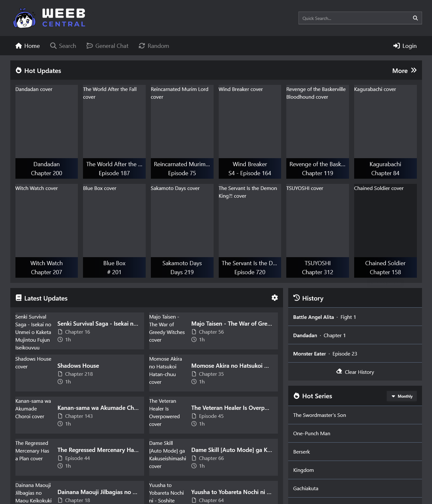The height and width of the screenshot is (504, 432).
Task: Open The Servant Is the Demon King card
Action: tap(250, 231)
